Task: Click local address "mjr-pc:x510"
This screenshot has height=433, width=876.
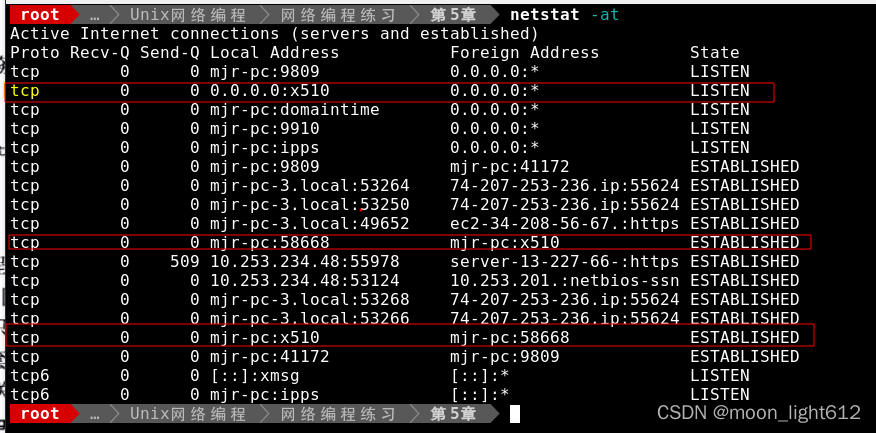Action: [x=265, y=337]
